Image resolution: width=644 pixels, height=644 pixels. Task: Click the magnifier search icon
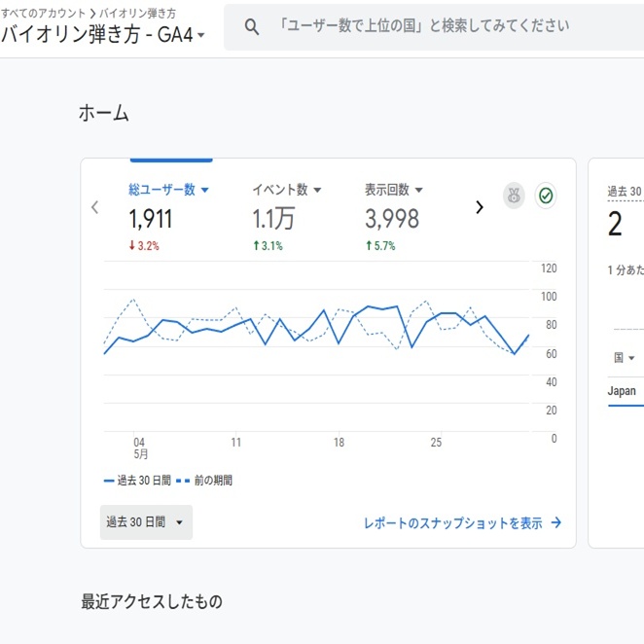pyautogui.click(x=252, y=27)
